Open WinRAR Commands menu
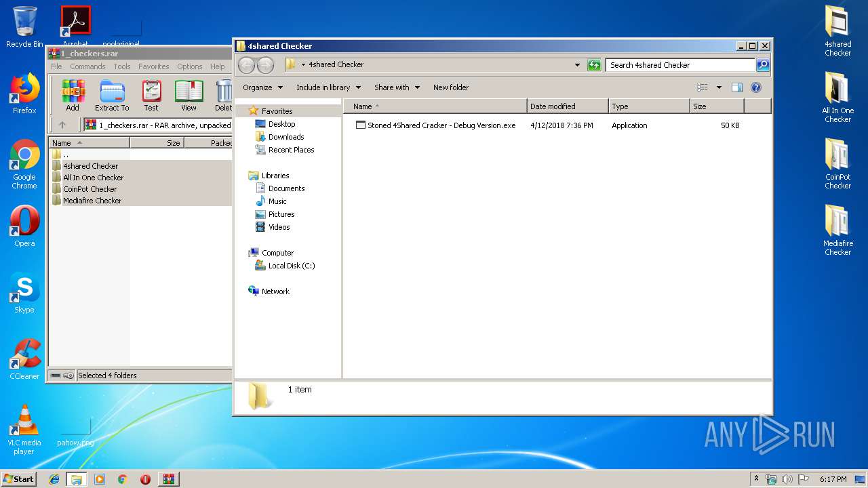The image size is (868, 488). click(x=87, y=66)
